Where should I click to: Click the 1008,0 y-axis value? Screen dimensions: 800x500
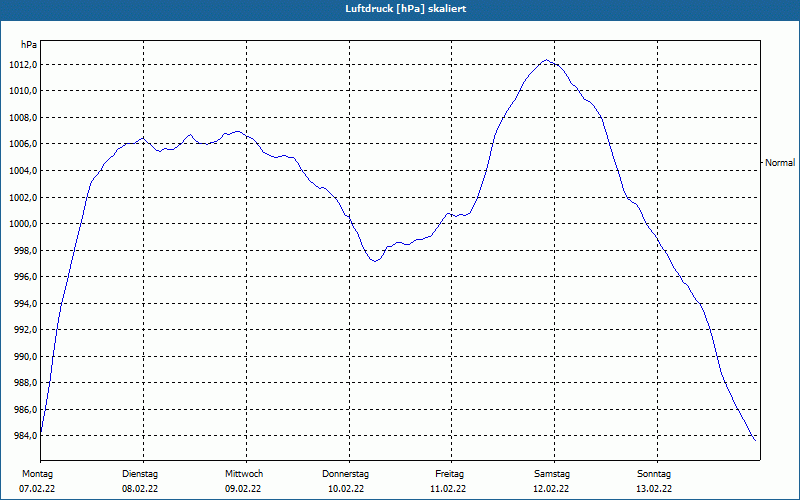point(23,117)
